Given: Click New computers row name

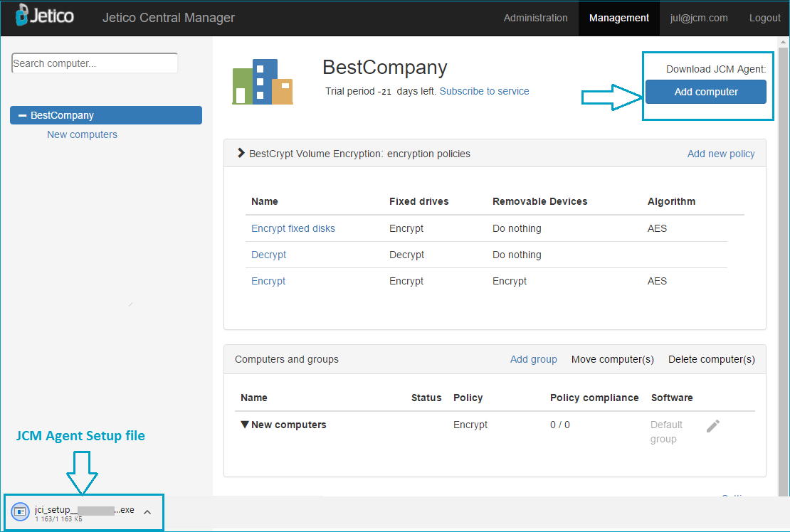Looking at the screenshot, I should tap(289, 425).
